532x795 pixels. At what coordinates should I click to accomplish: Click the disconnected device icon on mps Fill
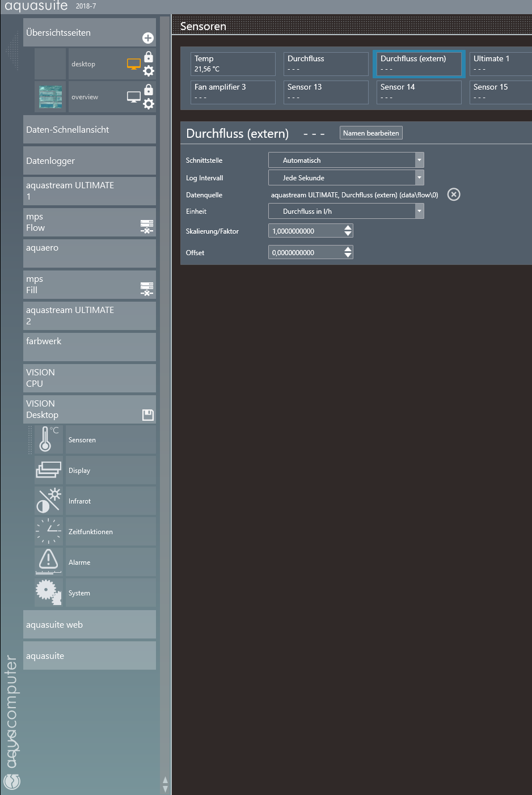tap(147, 289)
